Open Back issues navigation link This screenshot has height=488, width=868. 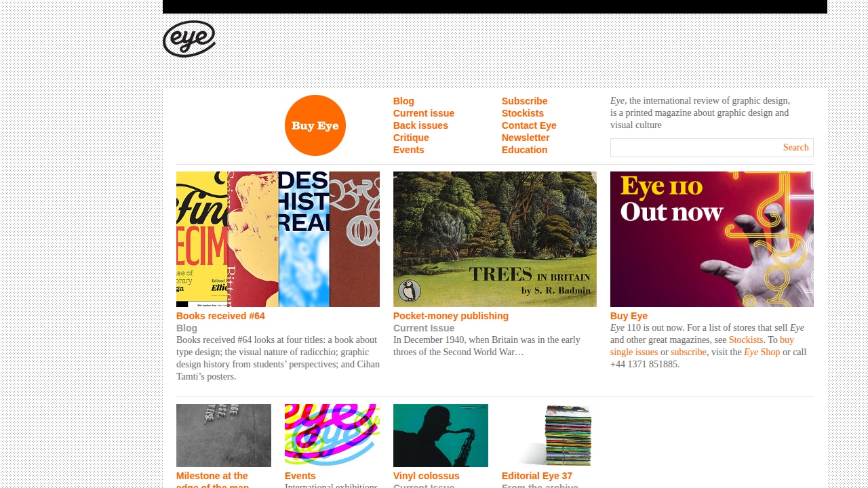(x=420, y=125)
